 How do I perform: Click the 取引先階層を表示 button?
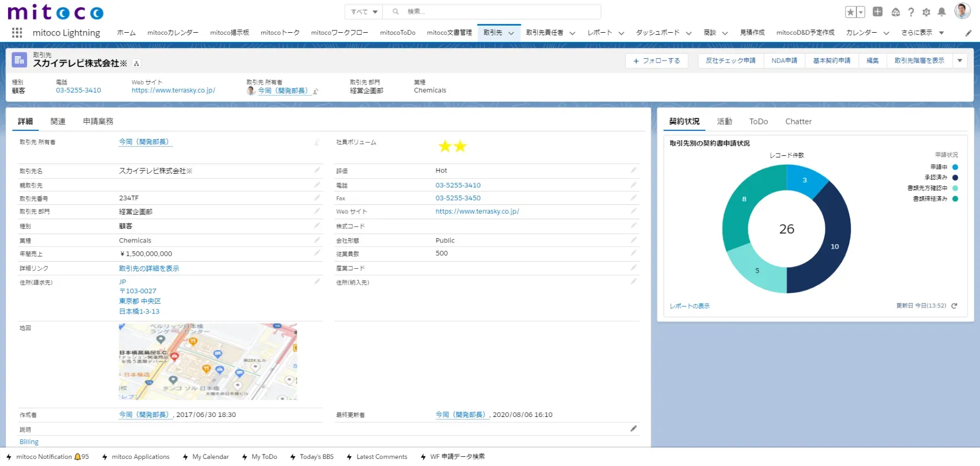coord(919,60)
